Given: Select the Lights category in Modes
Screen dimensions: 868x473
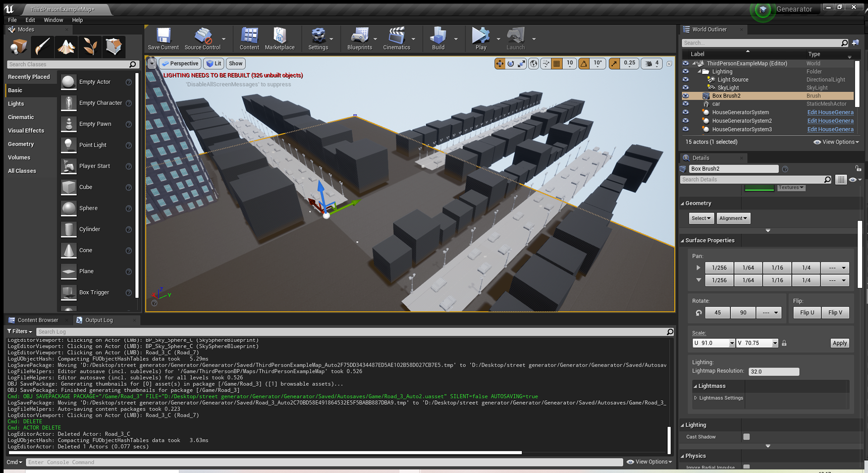Looking at the screenshot, I should [16, 104].
